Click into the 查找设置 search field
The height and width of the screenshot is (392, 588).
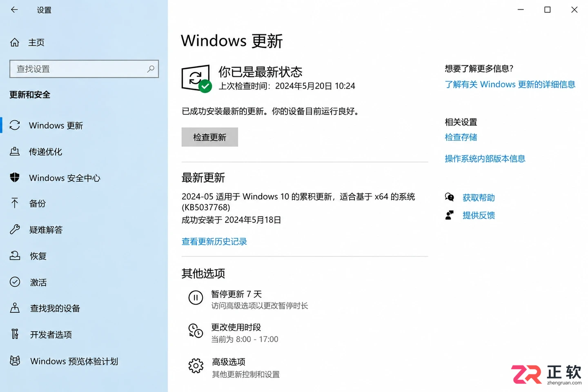(x=84, y=69)
